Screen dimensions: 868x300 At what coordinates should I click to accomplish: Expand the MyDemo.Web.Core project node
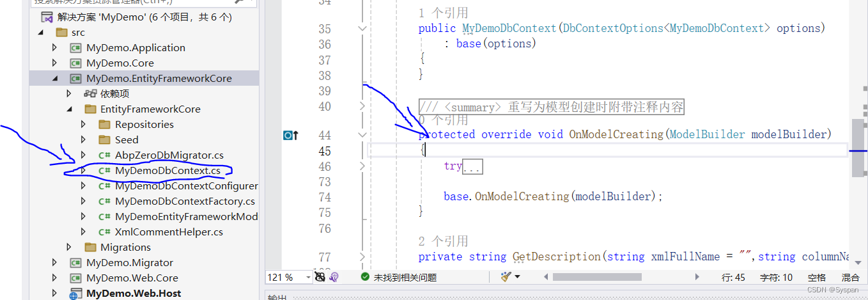pos(54,278)
